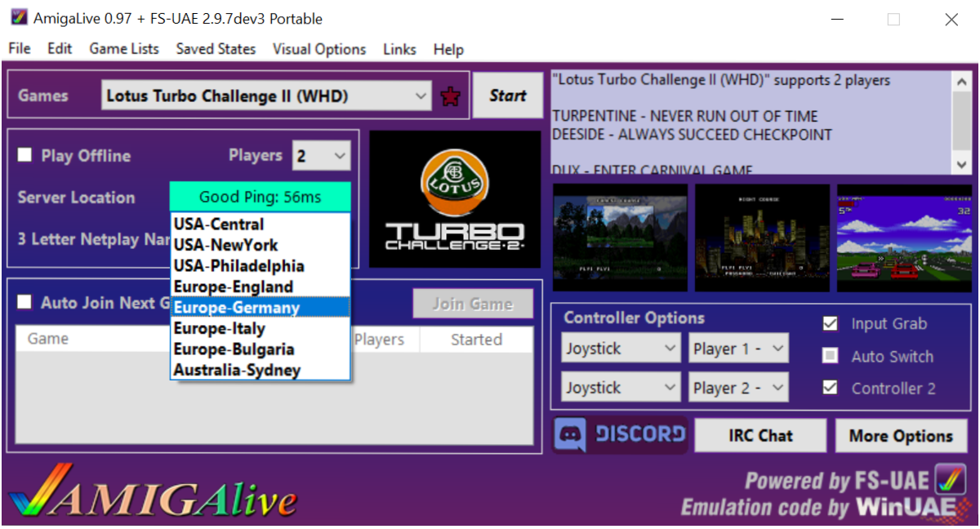Choose Europe-England from server list
The width and height of the screenshot is (980, 529).
pyautogui.click(x=261, y=287)
